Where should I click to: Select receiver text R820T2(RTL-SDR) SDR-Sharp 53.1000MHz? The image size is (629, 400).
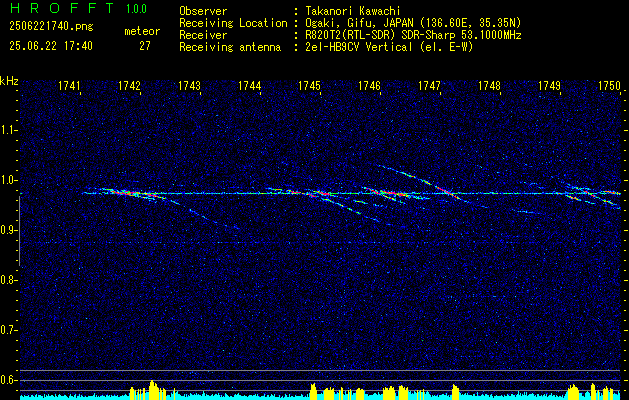[x=413, y=35]
